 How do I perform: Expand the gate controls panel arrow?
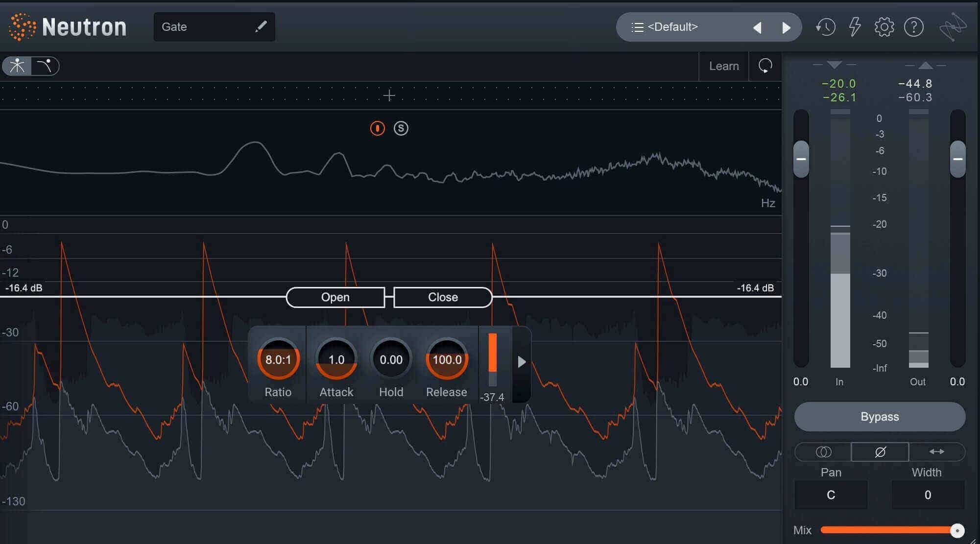point(522,362)
